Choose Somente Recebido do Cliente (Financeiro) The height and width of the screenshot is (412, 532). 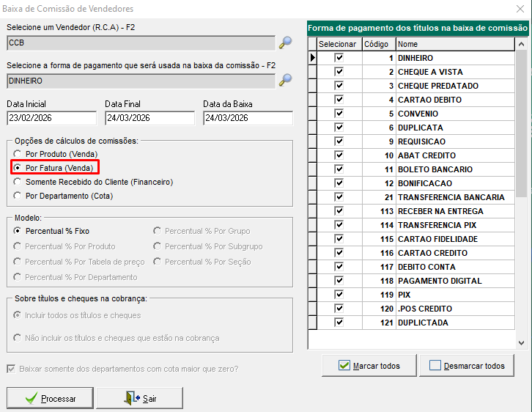[17, 182]
